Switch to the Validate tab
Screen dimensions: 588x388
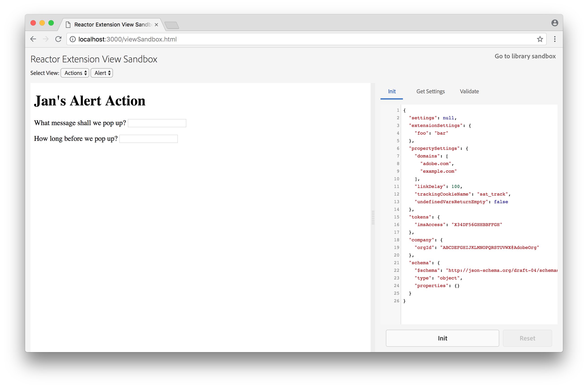(469, 92)
